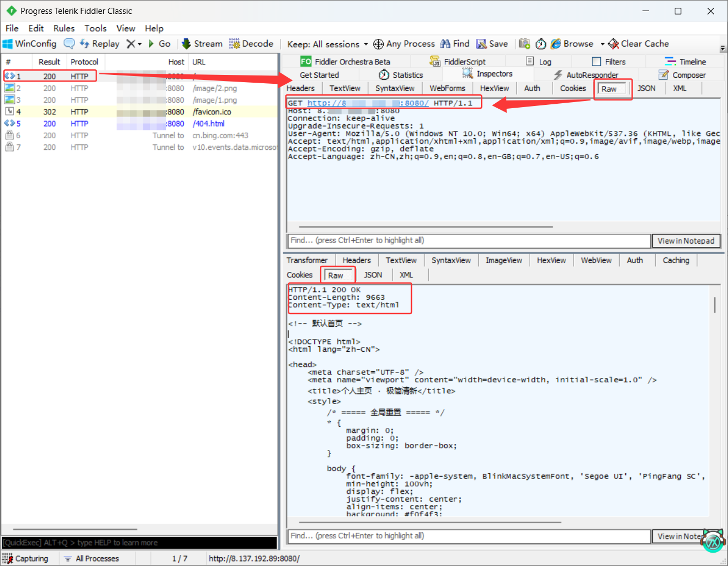This screenshot has height=566, width=728.
Task: Select the response Caching tab
Action: pos(676,260)
